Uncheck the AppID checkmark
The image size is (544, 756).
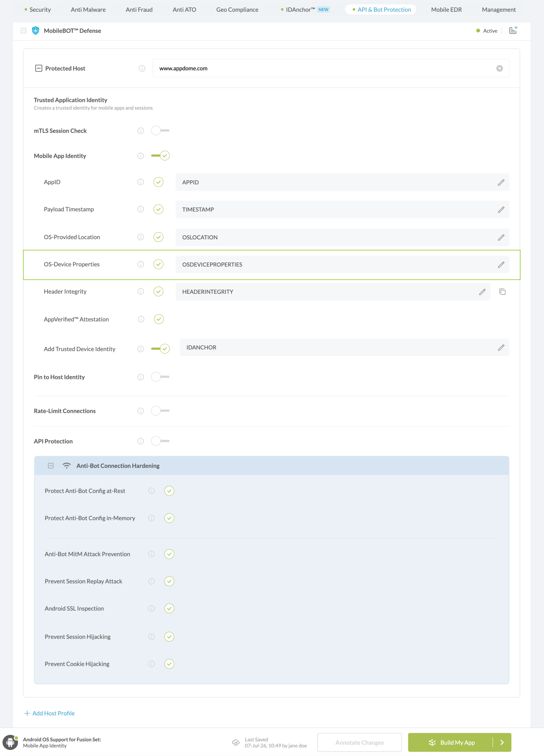coord(158,182)
